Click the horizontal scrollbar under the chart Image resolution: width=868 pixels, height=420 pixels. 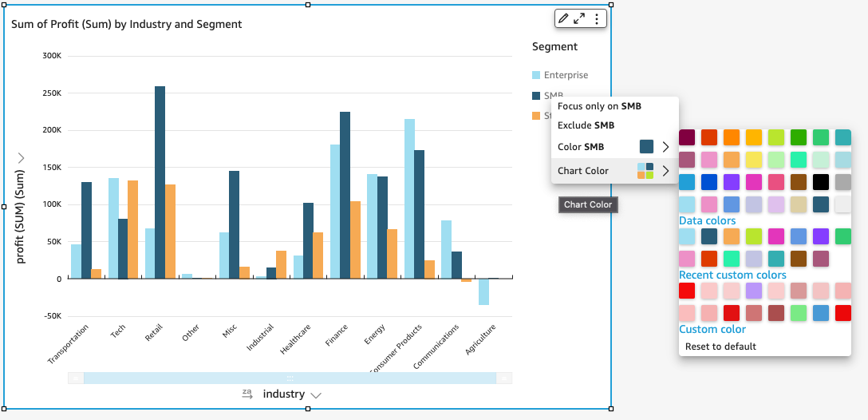(x=290, y=378)
